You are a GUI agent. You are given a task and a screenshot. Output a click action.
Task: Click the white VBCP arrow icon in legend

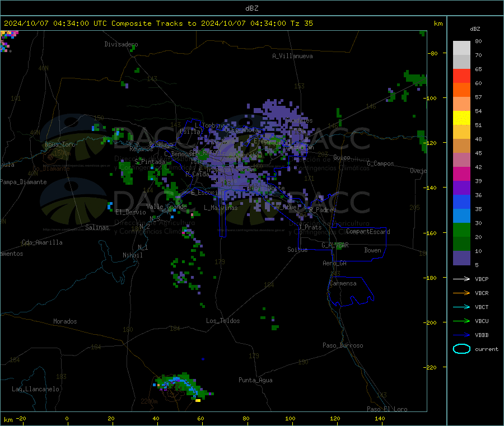pyautogui.click(x=461, y=279)
